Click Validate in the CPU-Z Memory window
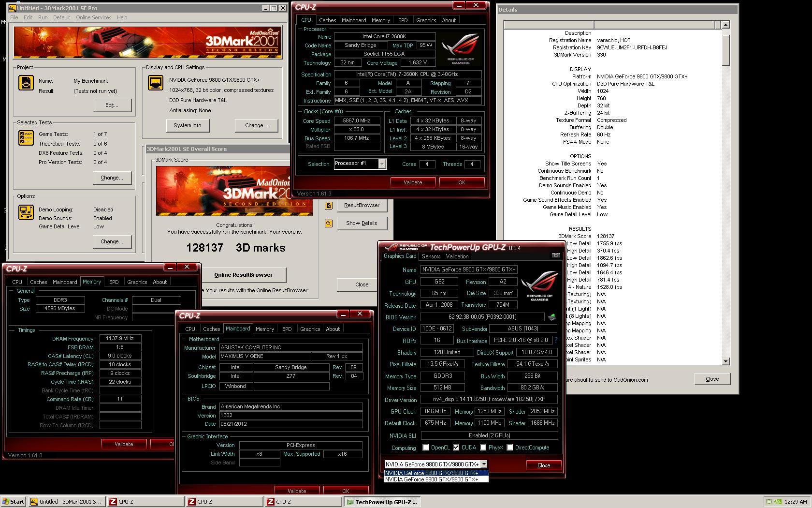812x508 pixels. pyautogui.click(x=124, y=444)
